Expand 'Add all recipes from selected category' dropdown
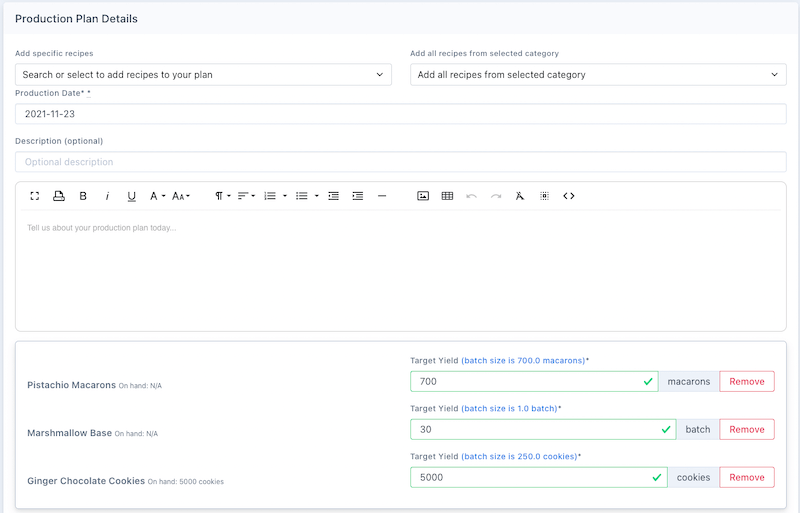Screen dimensions: 800x513 [x=598, y=74]
